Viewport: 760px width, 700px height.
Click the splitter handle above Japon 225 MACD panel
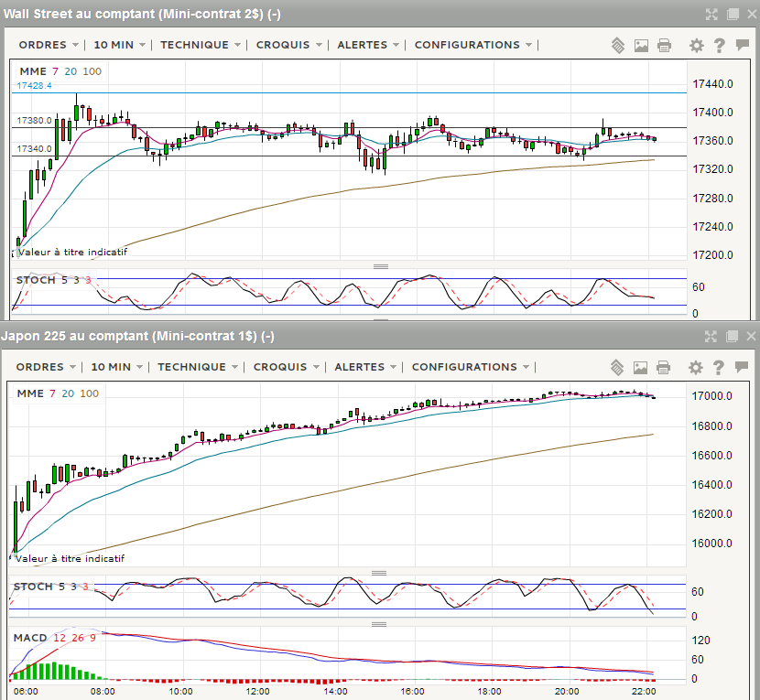pos(380,624)
